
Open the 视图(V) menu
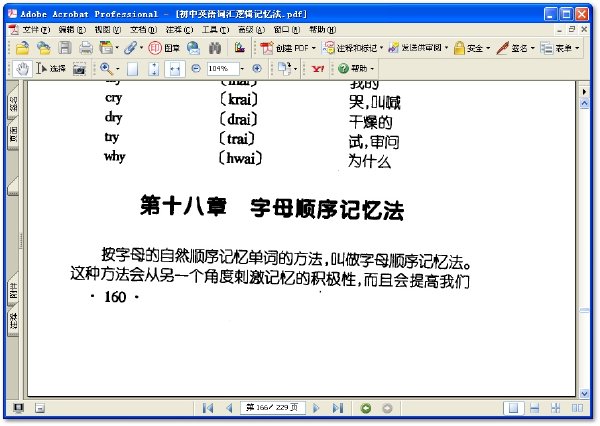[108, 29]
